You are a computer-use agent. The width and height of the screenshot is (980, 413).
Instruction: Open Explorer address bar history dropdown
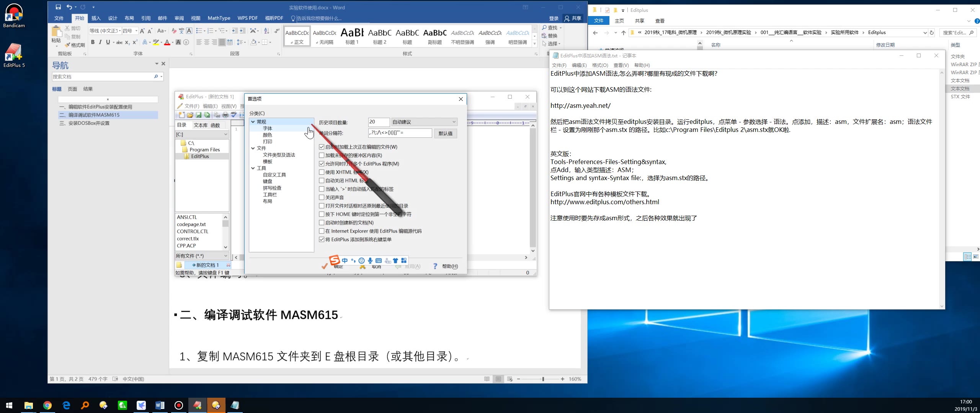(925, 33)
